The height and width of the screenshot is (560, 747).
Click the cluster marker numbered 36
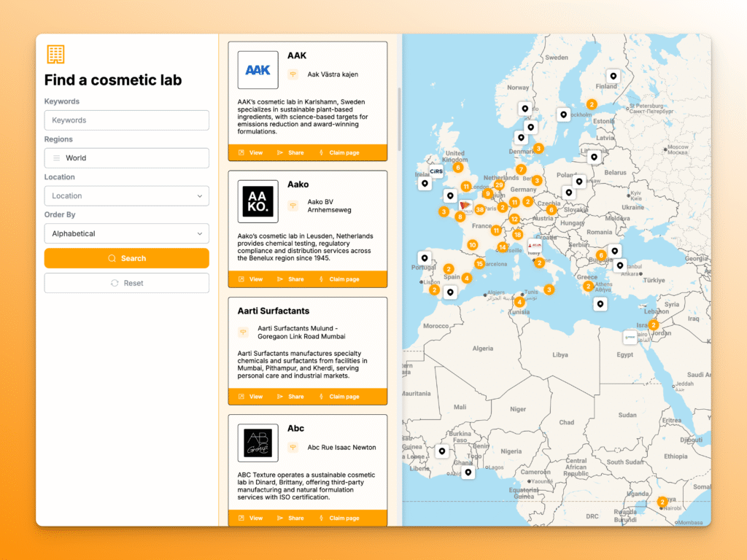pyautogui.click(x=480, y=209)
